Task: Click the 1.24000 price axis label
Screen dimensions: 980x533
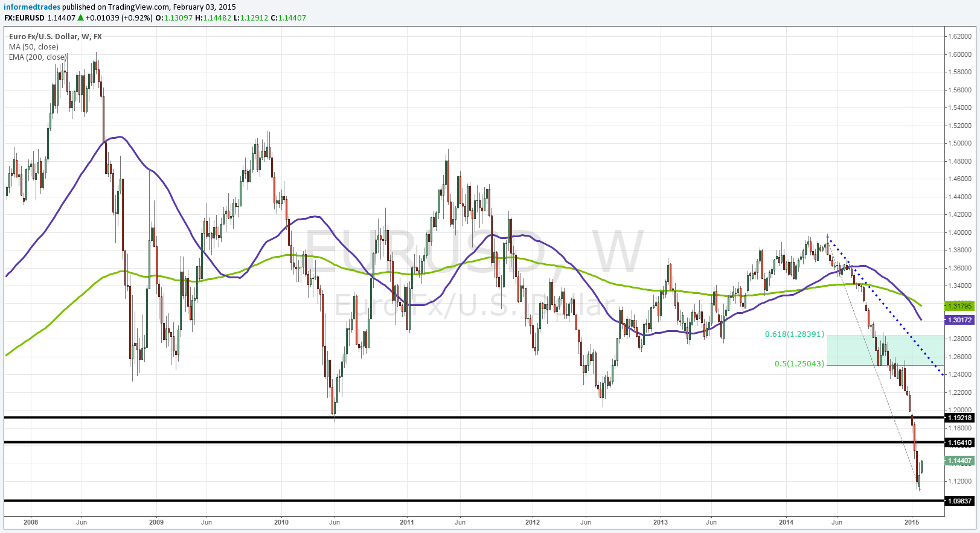Action: (x=959, y=374)
